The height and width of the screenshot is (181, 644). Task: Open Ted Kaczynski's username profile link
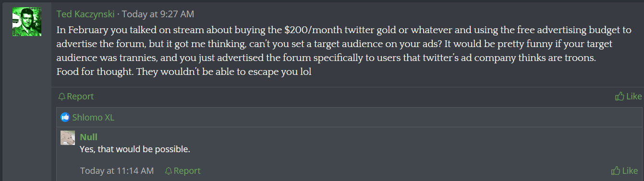(85, 14)
